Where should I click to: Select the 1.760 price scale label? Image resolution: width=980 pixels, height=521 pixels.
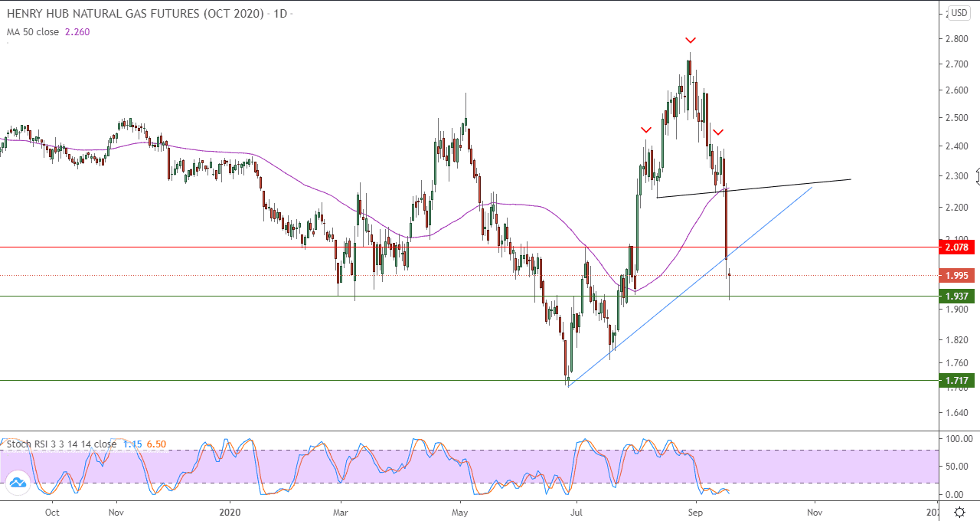coord(959,362)
